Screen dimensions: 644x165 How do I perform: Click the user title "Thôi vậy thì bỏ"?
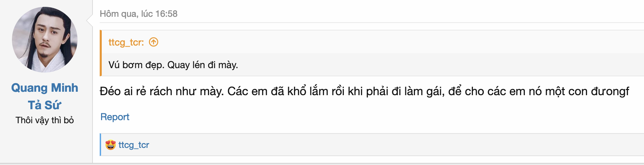45,120
